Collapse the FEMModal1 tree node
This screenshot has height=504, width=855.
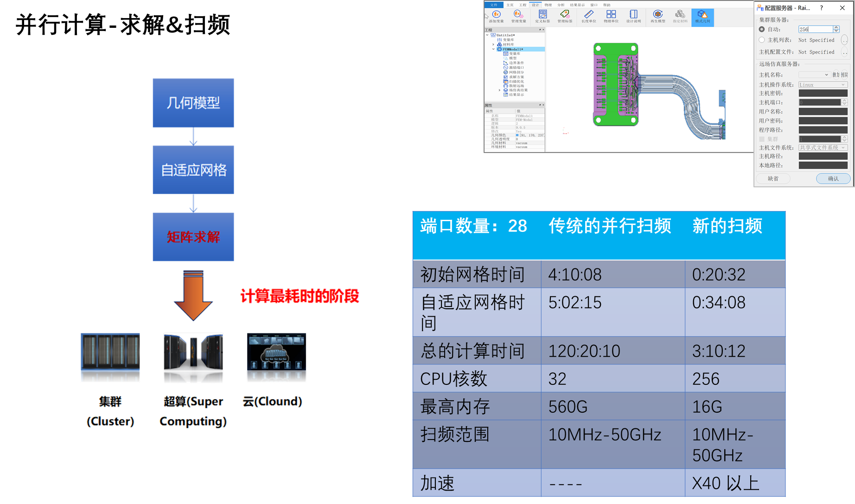[x=493, y=49]
